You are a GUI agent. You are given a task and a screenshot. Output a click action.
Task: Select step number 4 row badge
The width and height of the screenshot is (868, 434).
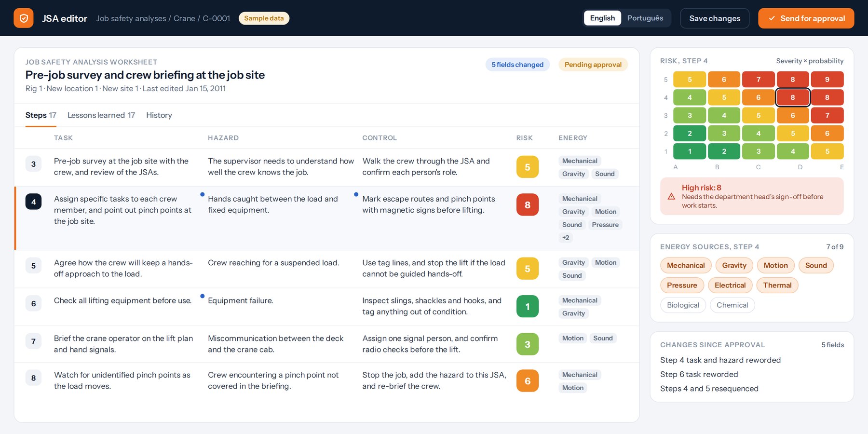33,202
